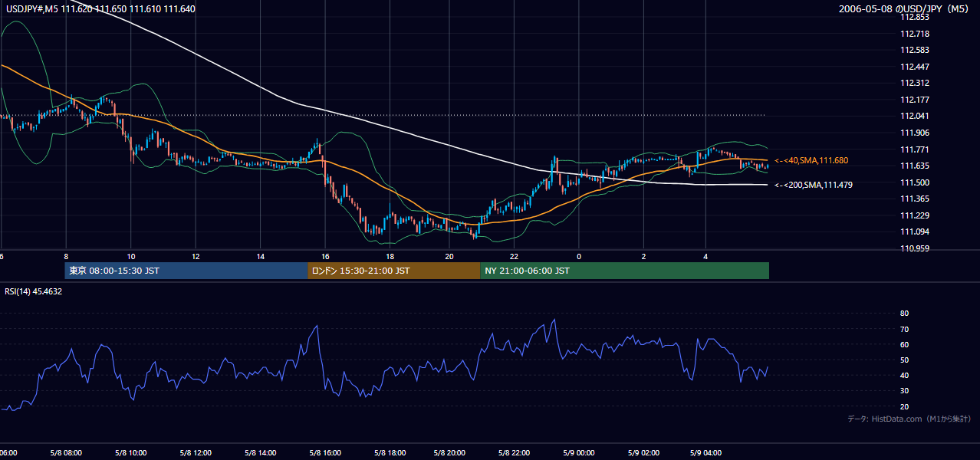Click price axis value 112.041
The width and height of the screenshot is (980, 460).
[x=914, y=116]
